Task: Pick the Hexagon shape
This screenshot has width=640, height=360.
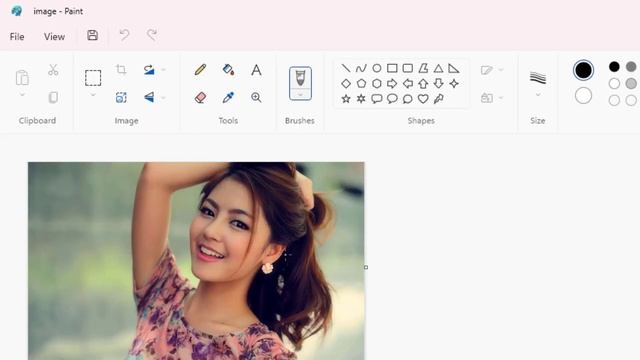Action: tap(377, 84)
